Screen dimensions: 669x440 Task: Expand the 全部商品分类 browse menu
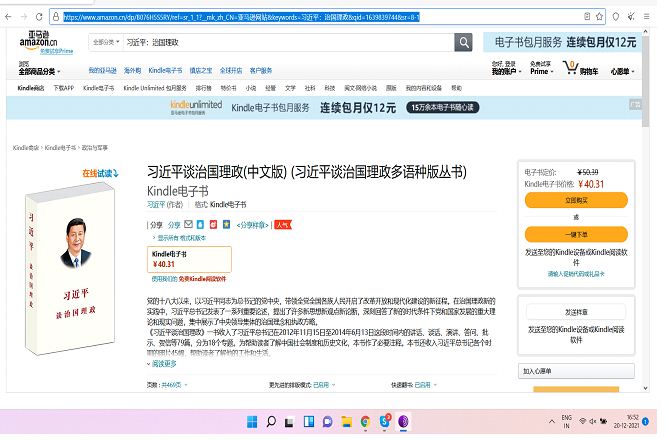pos(39,72)
